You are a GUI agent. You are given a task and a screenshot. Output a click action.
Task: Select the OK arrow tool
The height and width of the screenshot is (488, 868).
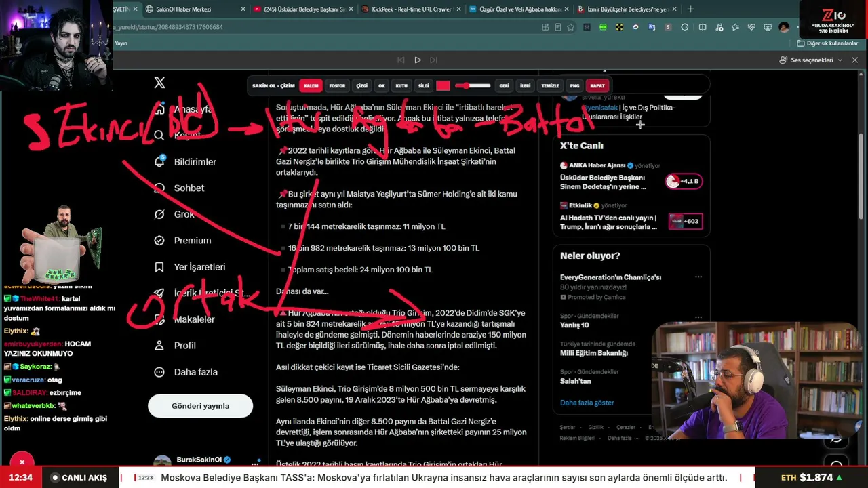click(x=382, y=86)
